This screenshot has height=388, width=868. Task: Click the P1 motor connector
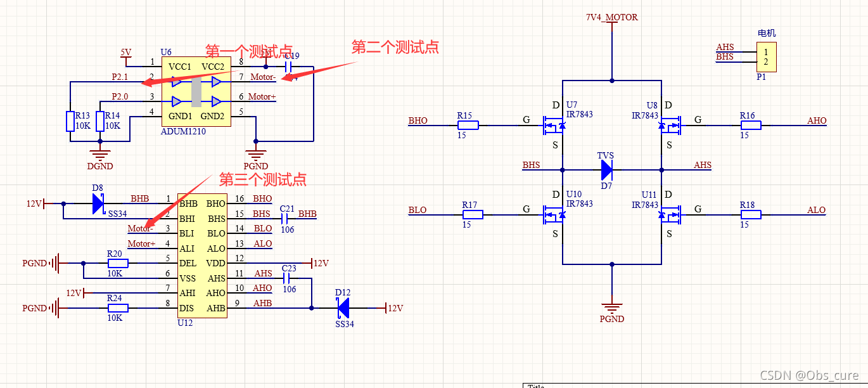(x=766, y=57)
